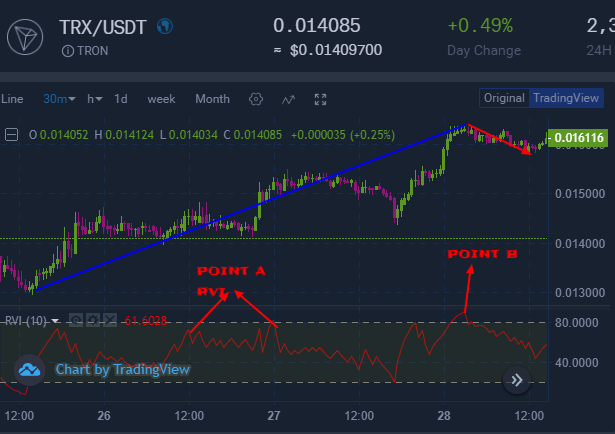Open chart settings gear icon
The image size is (615, 434).
tap(256, 99)
